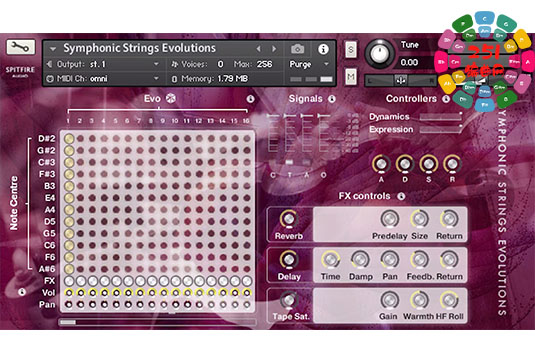Click the Vol mini knob under column 1
This screenshot has width=535, height=363.
(69, 292)
